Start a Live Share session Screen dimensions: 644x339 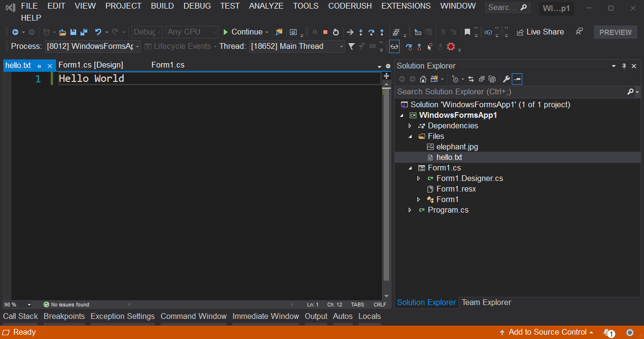coord(540,32)
